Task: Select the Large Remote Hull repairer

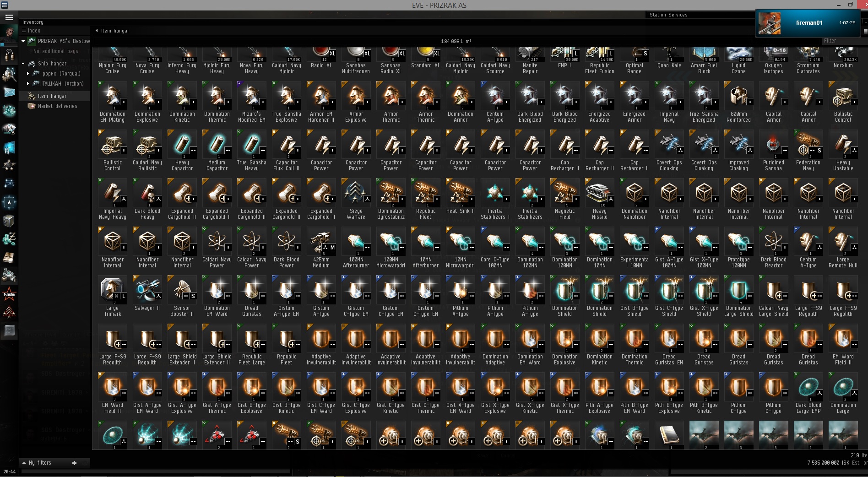Action: (843, 247)
